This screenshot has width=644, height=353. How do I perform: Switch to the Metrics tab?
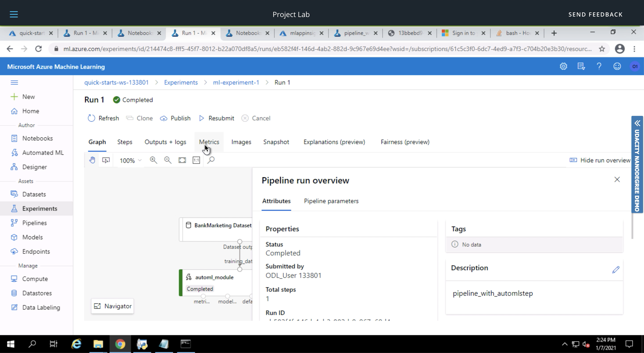[x=209, y=142]
